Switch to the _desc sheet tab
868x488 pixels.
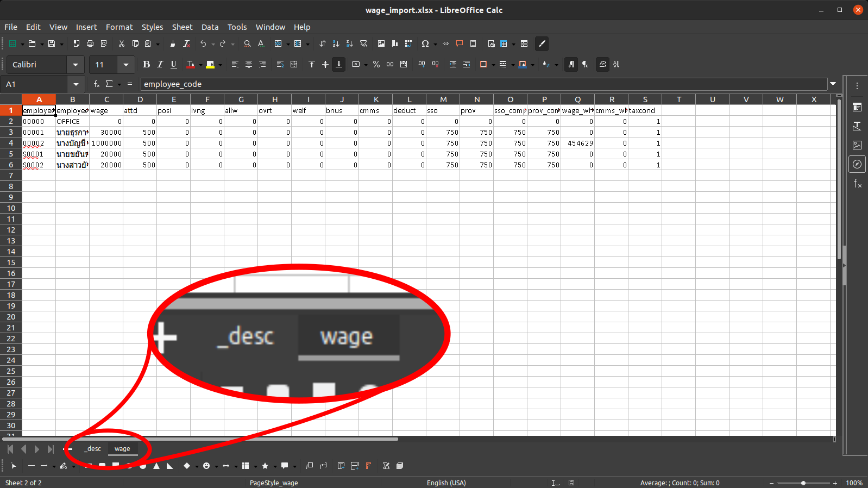(93, 449)
